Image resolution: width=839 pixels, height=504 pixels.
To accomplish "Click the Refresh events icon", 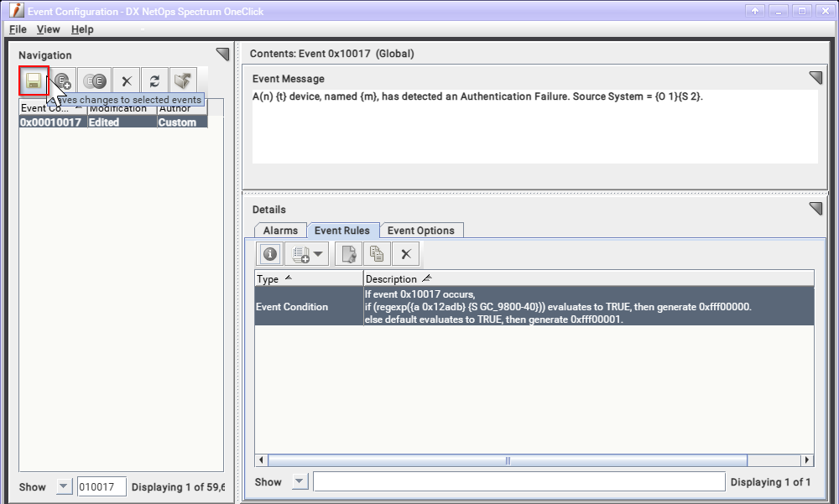I will pyautogui.click(x=154, y=81).
